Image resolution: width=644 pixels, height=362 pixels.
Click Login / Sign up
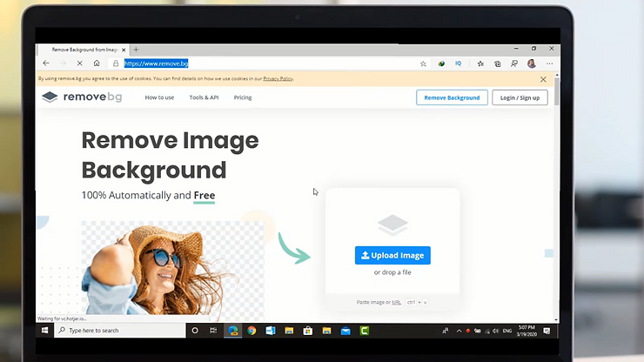point(520,97)
